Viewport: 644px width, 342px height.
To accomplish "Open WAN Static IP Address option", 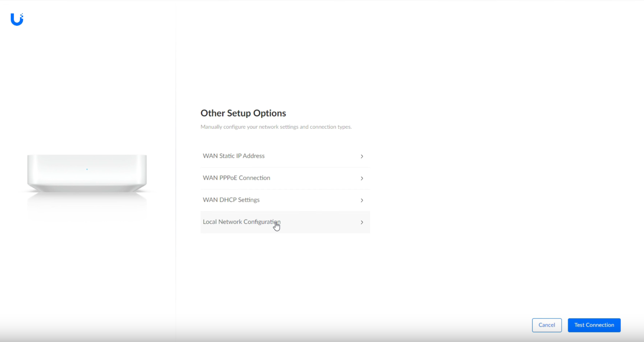I will tap(234, 156).
